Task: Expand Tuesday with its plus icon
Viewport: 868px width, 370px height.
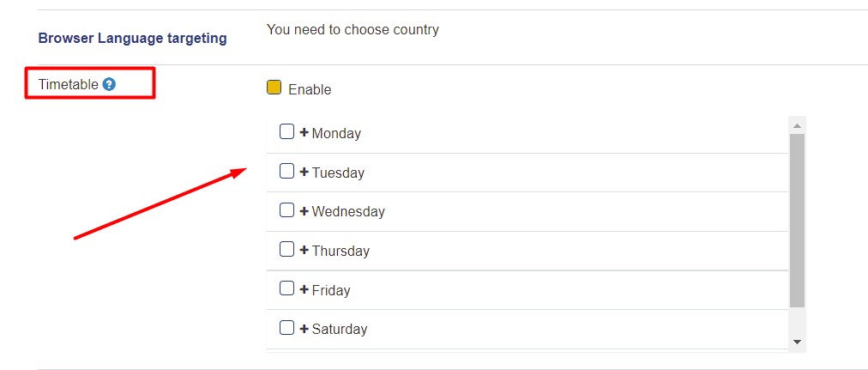Action: pyautogui.click(x=304, y=173)
